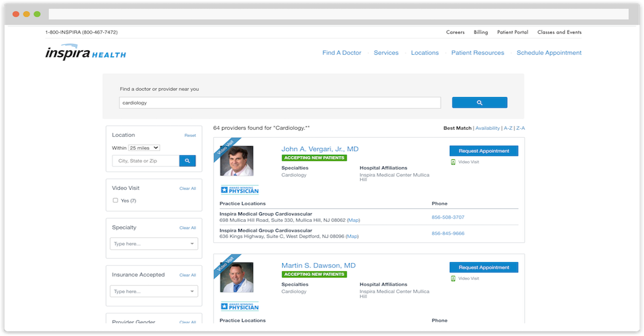
Task: Click the browser address bar
Action: coord(339,14)
